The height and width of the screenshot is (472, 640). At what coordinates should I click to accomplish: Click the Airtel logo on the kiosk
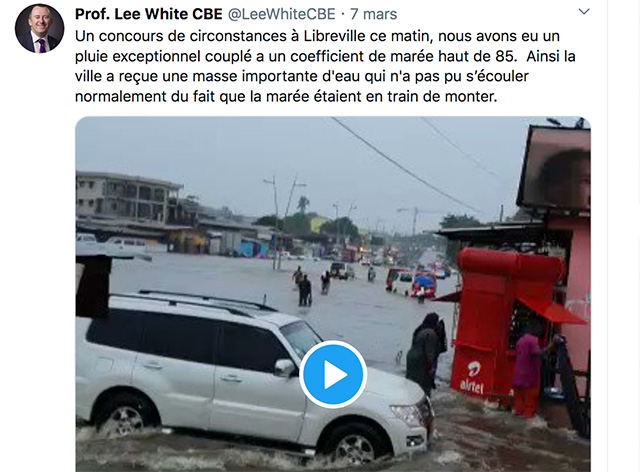pos(472,376)
